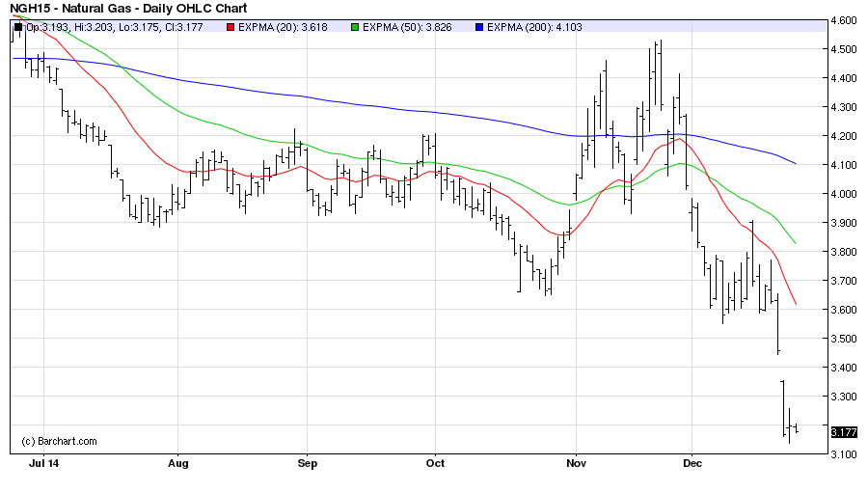This screenshot has width=868, height=493.
Task: Click the current price label 3.177
Action: coord(844,432)
